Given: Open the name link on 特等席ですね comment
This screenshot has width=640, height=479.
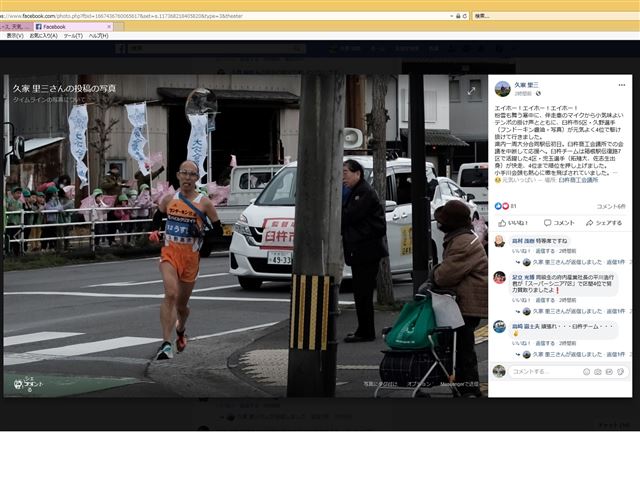Looking at the screenshot, I should pyautogui.click(x=523, y=241).
